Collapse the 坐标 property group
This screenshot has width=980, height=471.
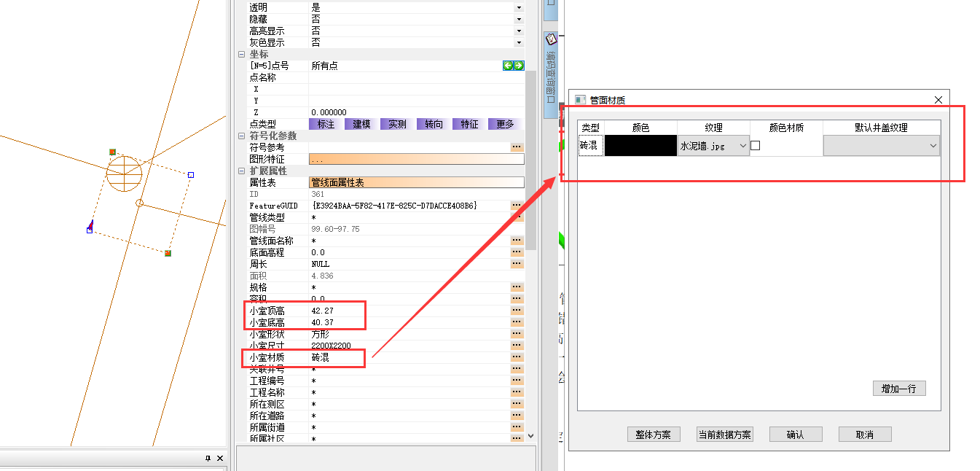coord(242,55)
